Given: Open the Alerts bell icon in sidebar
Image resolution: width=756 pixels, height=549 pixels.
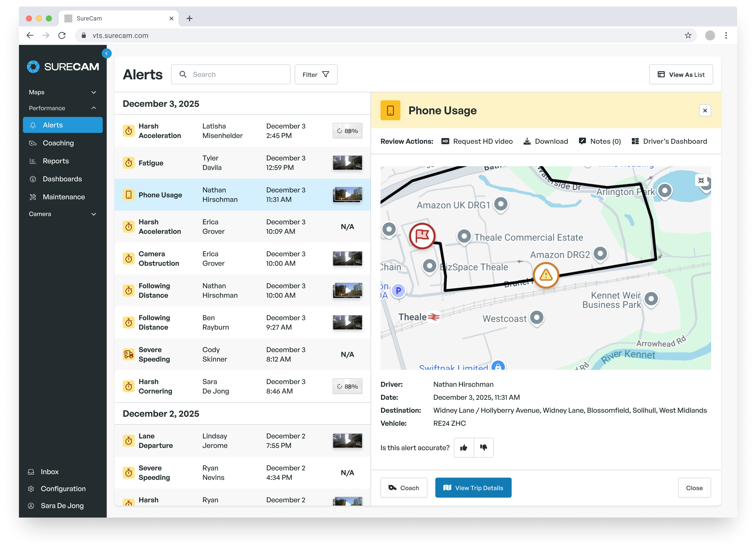Looking at the screenshot, I should point(33,125).
